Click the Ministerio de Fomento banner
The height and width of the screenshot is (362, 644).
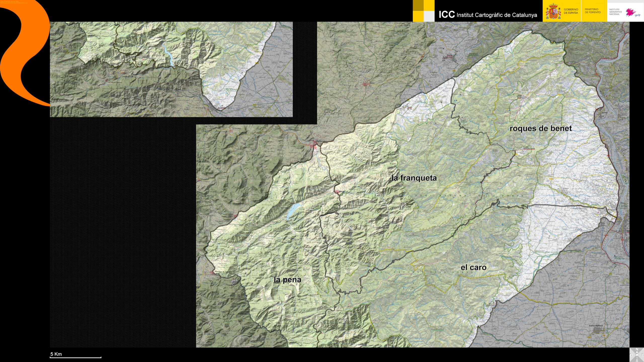pyautogui.click(x=592, y=11)
